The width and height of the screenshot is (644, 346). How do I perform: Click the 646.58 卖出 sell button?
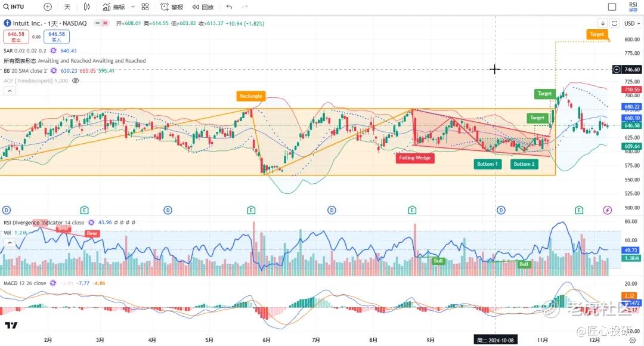coord(16,36)
